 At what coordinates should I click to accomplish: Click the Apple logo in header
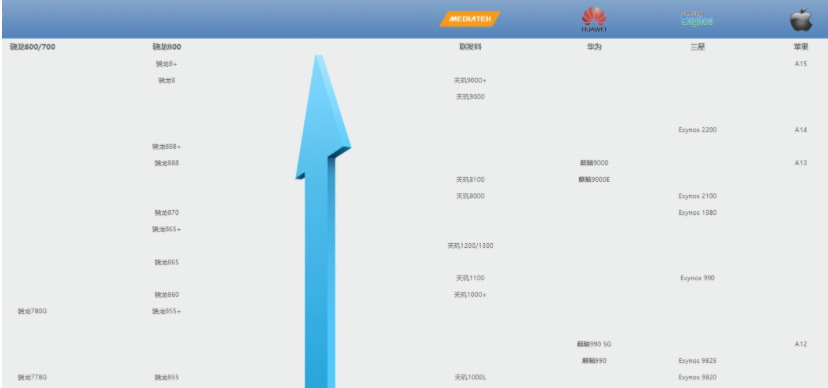801,19
